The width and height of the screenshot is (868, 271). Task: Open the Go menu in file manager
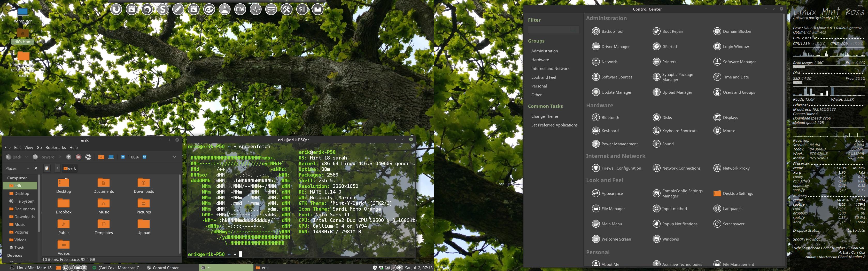coord(39,147)
